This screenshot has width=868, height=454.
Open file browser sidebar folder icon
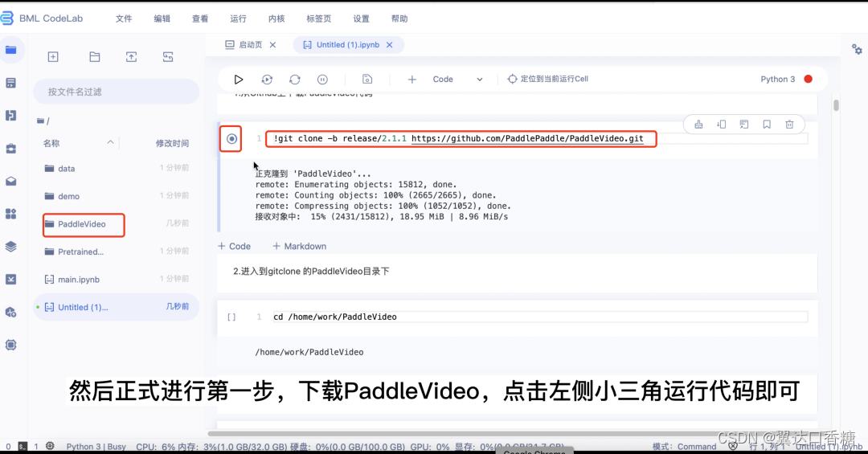[x=11, y=50]
